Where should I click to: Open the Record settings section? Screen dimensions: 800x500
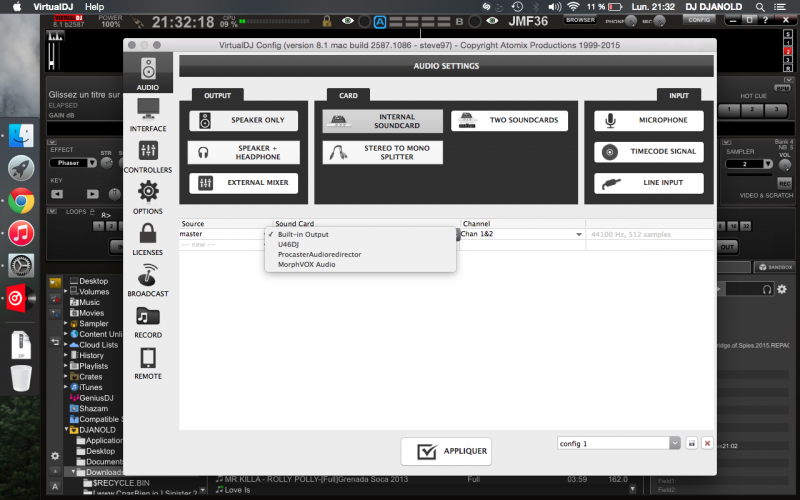point(148,321)
